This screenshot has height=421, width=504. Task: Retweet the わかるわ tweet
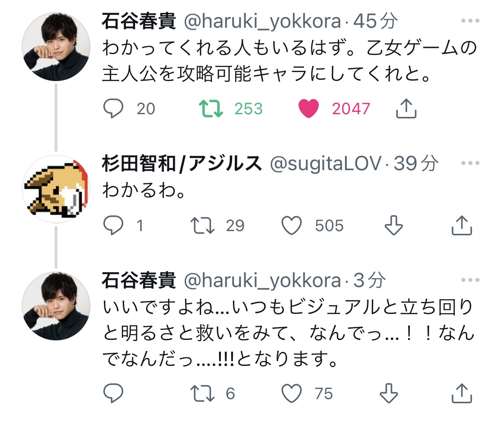pos(203,226)
